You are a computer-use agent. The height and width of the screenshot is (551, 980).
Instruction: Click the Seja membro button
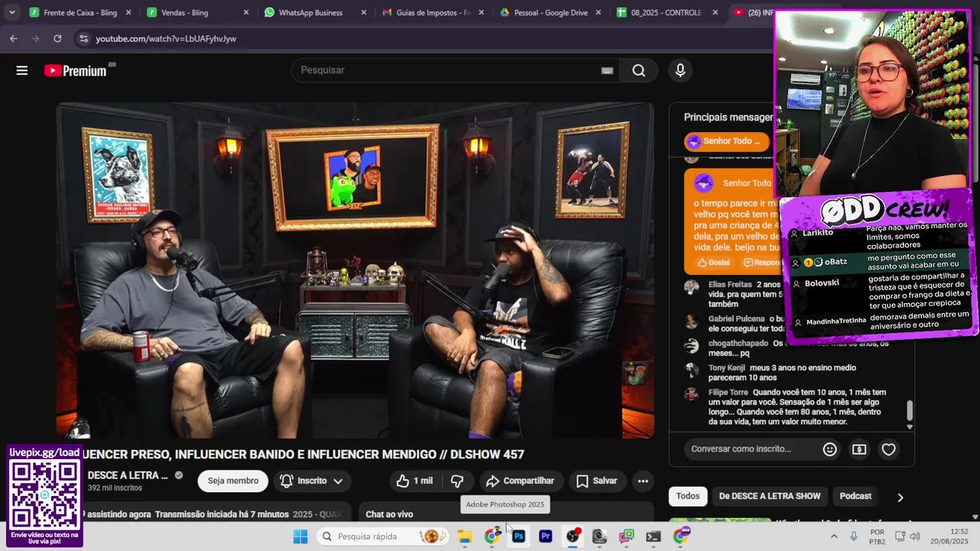[233, 481]
